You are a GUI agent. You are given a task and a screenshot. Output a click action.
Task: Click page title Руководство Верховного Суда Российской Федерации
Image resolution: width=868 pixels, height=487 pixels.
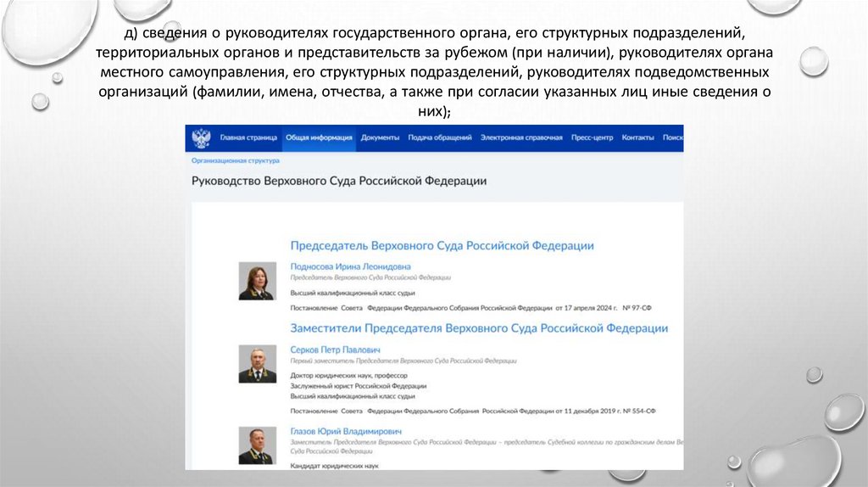(339, 182)
